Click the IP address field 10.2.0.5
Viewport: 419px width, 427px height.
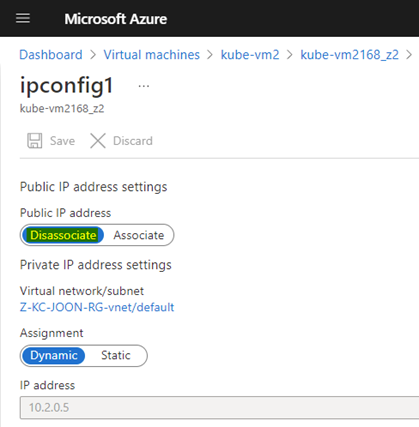pos(219,407)
